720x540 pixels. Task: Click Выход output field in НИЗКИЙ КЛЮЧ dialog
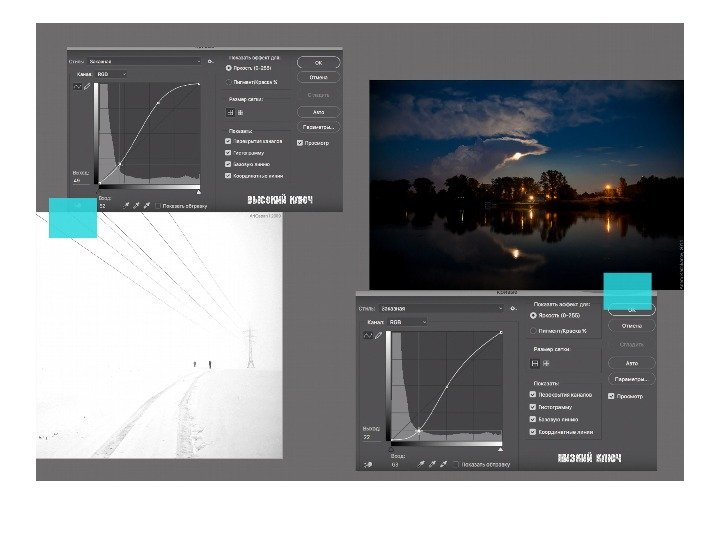coord(371,437)
